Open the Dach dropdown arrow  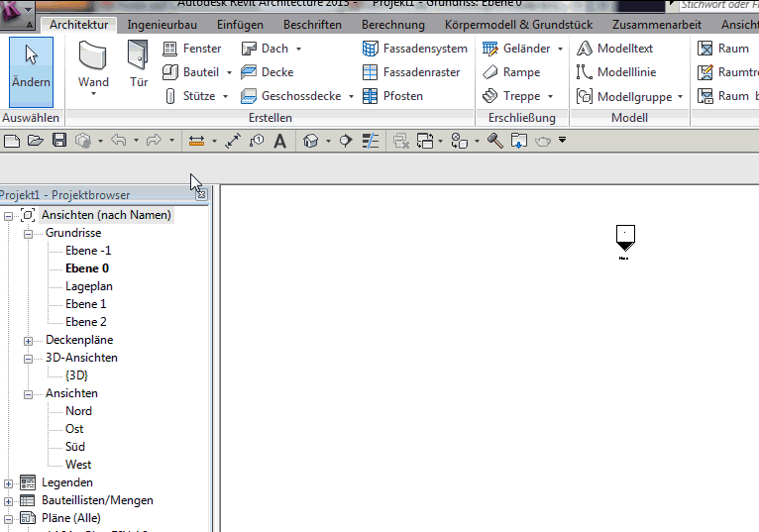298,49
